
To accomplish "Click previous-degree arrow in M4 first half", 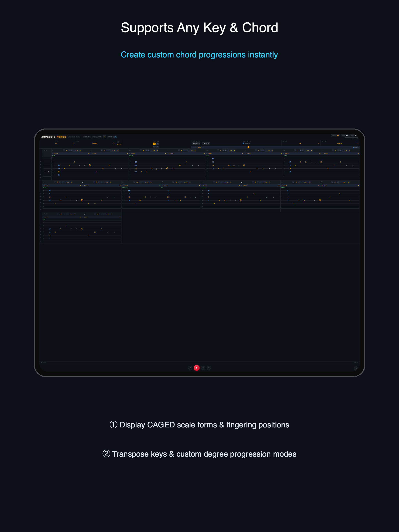I will [295, 150].
